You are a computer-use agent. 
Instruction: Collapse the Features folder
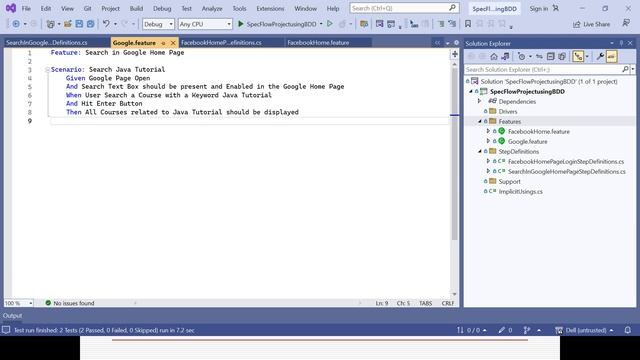[x=480, y=121]
